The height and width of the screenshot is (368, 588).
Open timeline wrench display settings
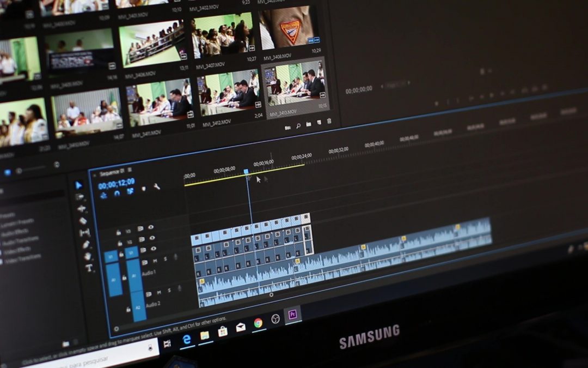pyautogui.click(x=157, y=186)
